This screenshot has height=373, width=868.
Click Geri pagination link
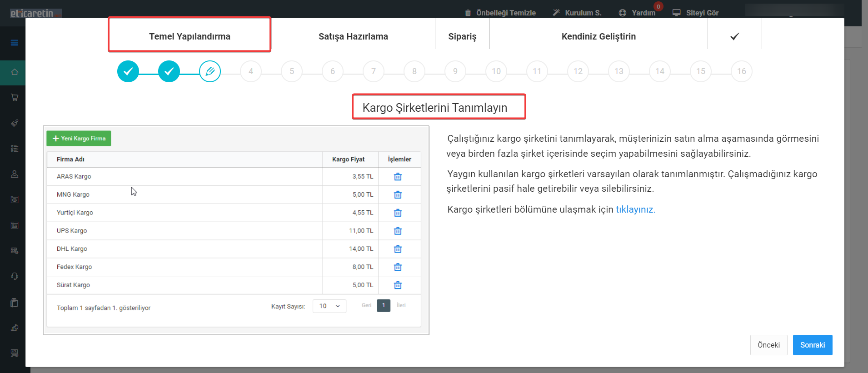[x=366, y=305]
